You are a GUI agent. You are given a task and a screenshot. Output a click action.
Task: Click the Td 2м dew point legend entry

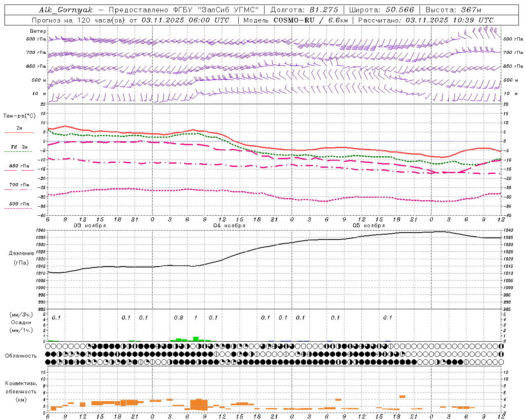19,149
